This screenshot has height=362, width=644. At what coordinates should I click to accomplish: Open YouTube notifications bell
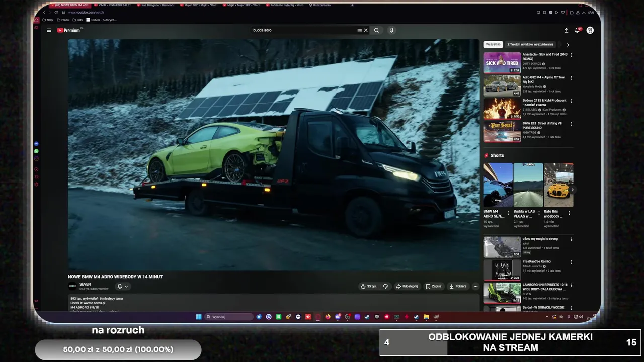[578, 30]
